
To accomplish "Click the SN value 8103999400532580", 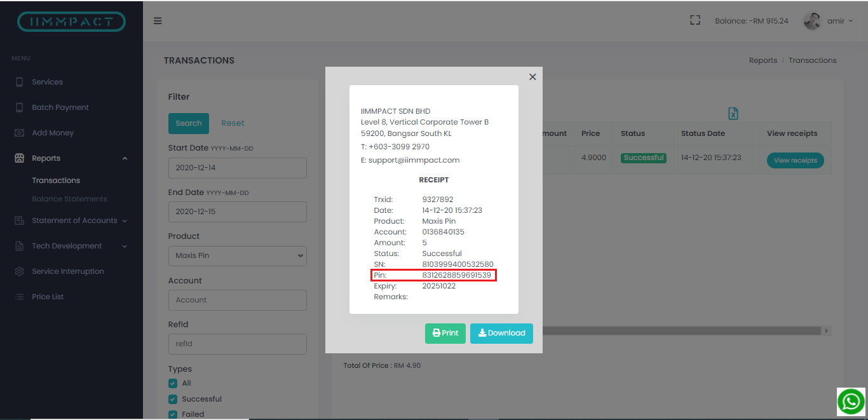I will 458,264.
